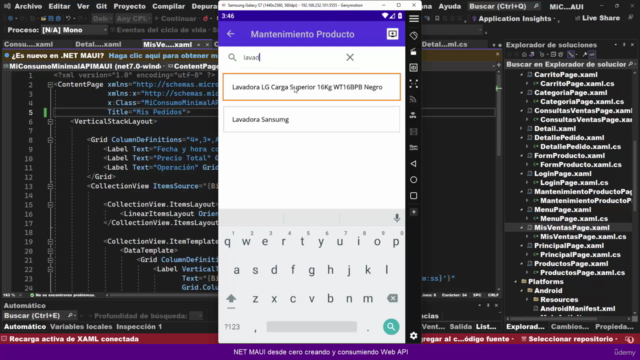This screenshot has height=360, width=640.
Task: Tap the keyboard backspace key
Action: 392,298
